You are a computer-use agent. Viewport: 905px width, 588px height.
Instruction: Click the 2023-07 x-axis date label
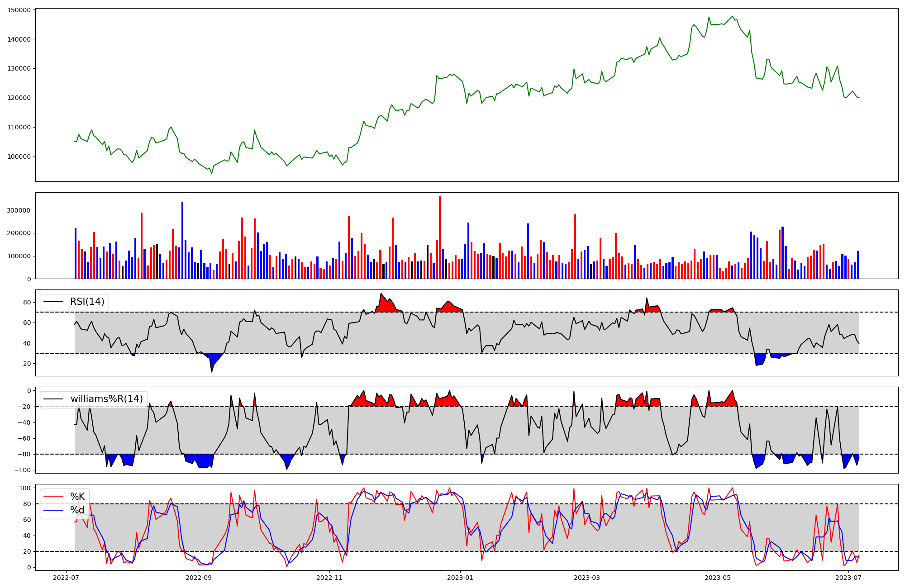[x=848, y=578]
